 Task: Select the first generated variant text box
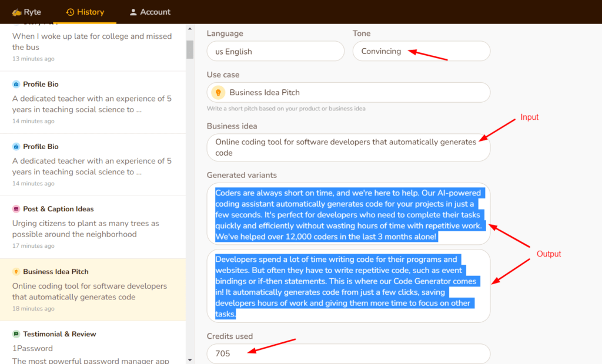348,214
